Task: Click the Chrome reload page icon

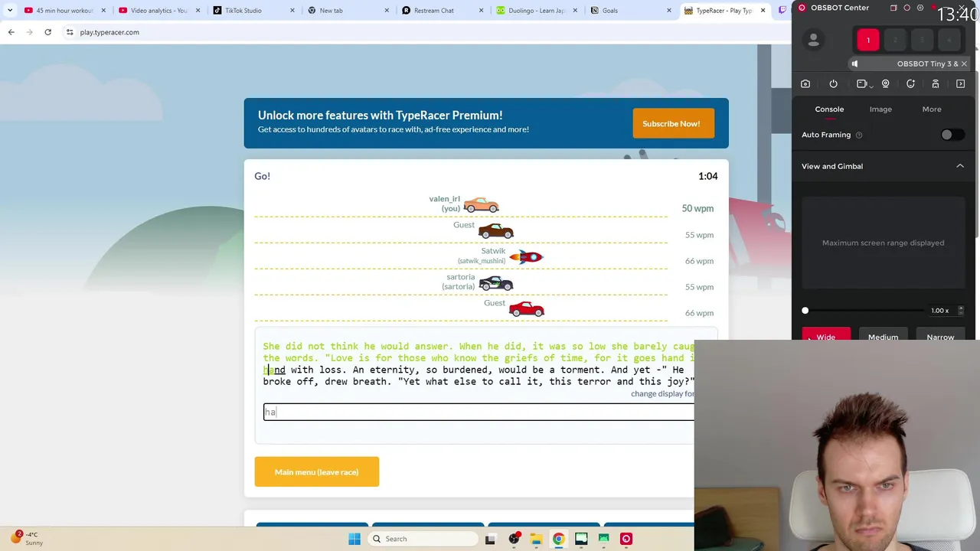Action: coord(47,32)
